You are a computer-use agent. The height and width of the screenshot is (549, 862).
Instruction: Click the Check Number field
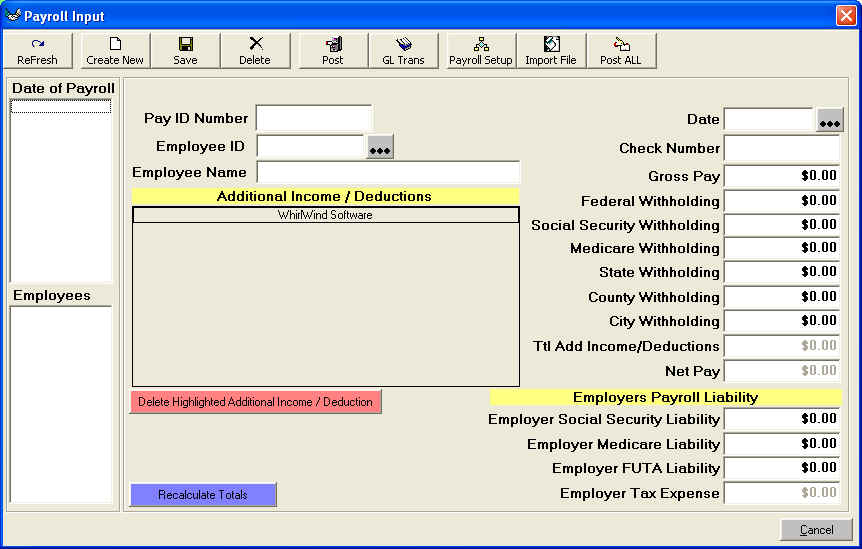(782, 148)
